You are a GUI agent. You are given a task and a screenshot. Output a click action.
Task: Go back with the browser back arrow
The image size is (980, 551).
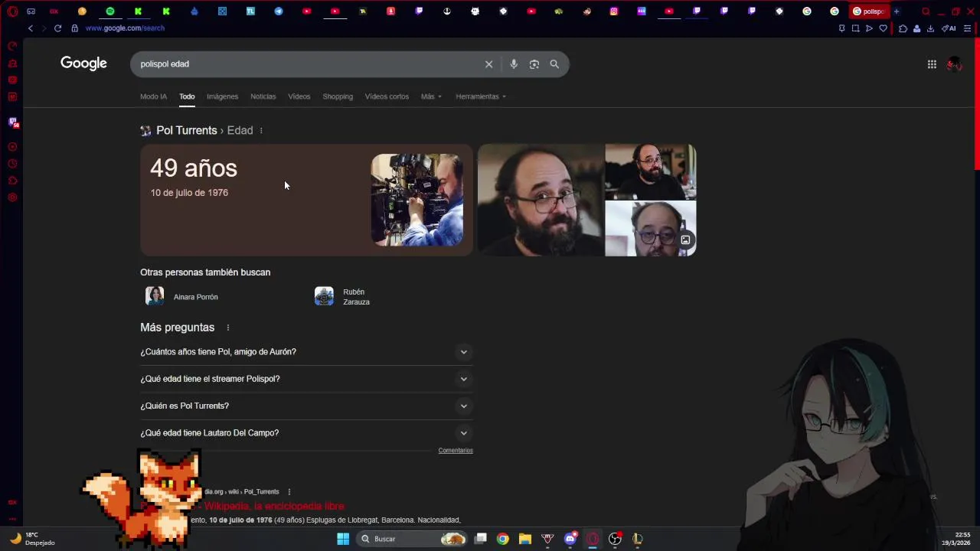click(x=31, y=28)
